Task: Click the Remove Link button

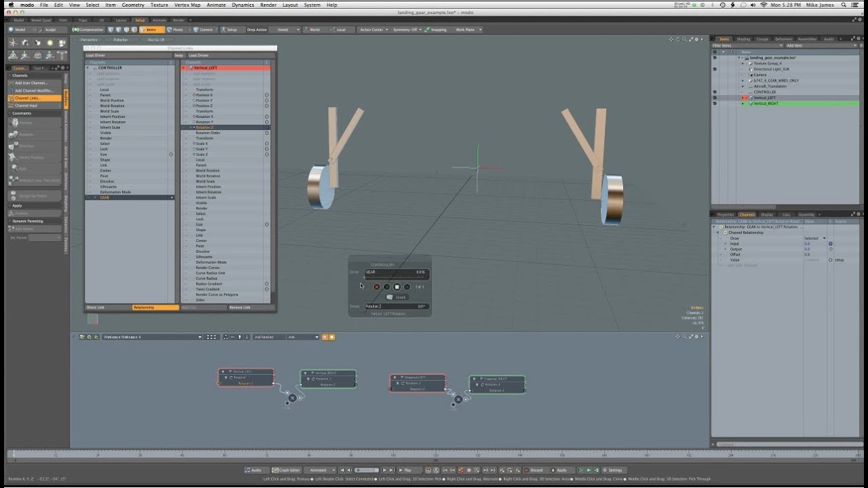Action: [x=251, y=308]
